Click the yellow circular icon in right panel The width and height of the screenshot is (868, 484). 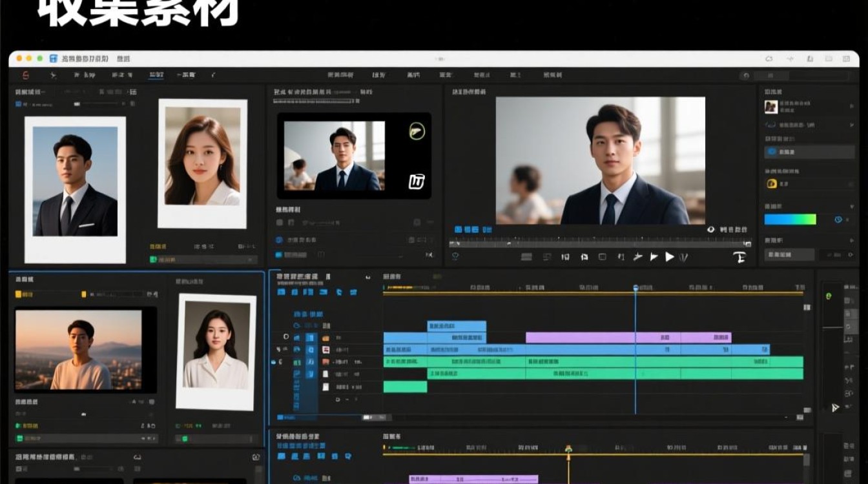tap(771, 184)
